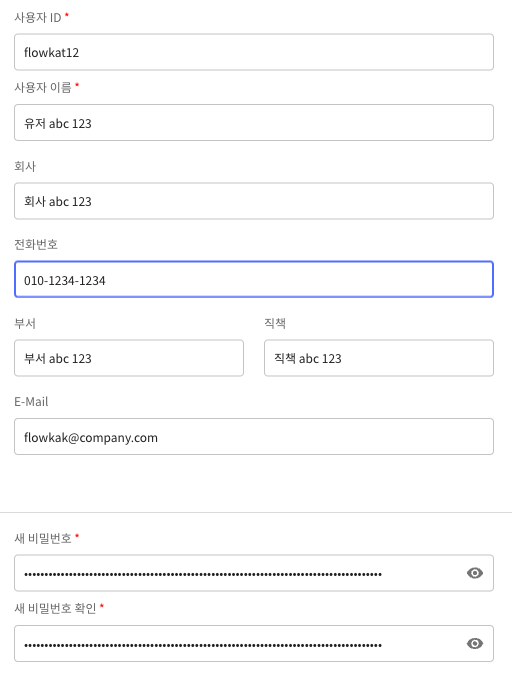512x690 pixels.
Task: Click the 회사 label above company field
Action: click(x=25, y=166)
